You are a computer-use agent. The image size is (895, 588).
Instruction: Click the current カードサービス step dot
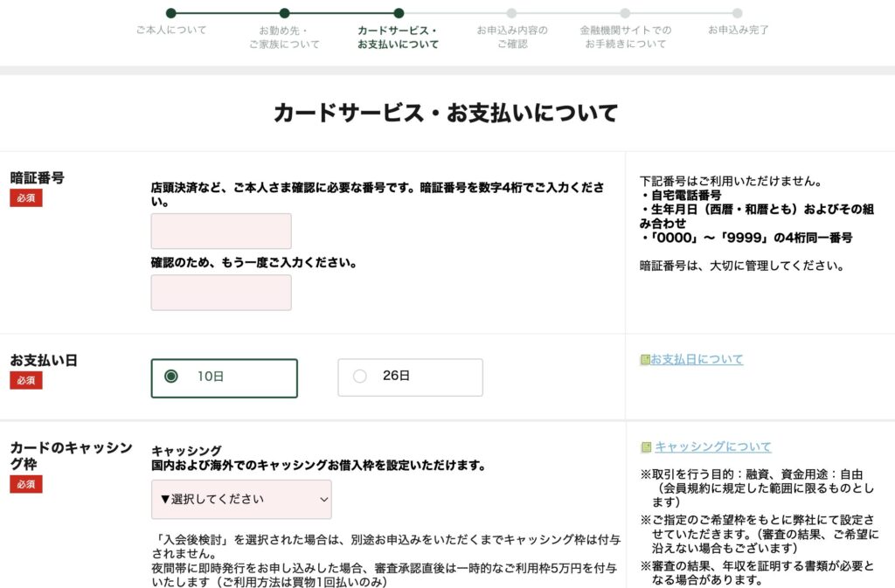point(399,13)
